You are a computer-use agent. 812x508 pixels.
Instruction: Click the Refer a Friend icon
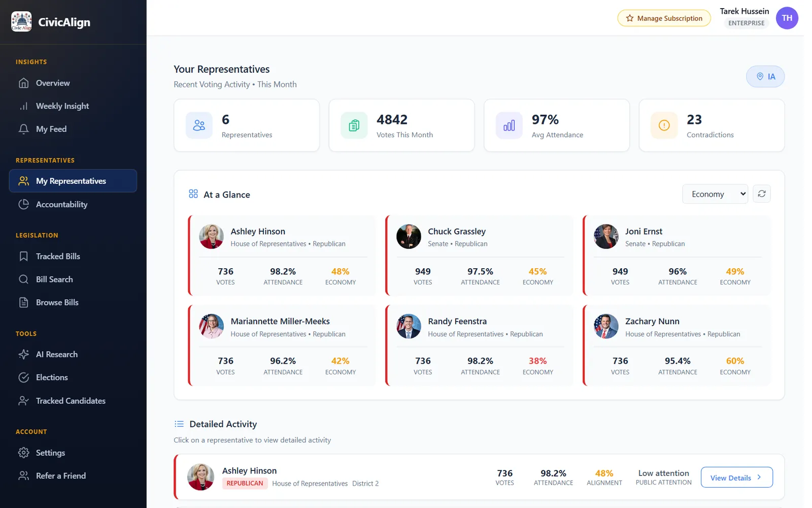[24, 475]
